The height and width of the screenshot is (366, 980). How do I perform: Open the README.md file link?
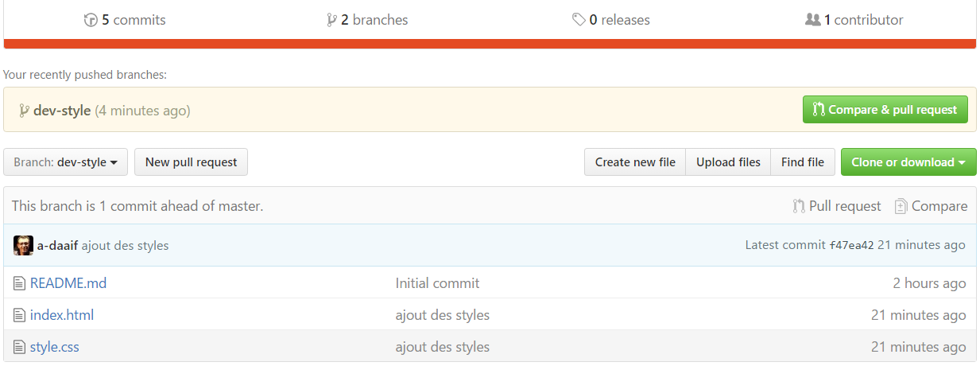tap(68, 283)
